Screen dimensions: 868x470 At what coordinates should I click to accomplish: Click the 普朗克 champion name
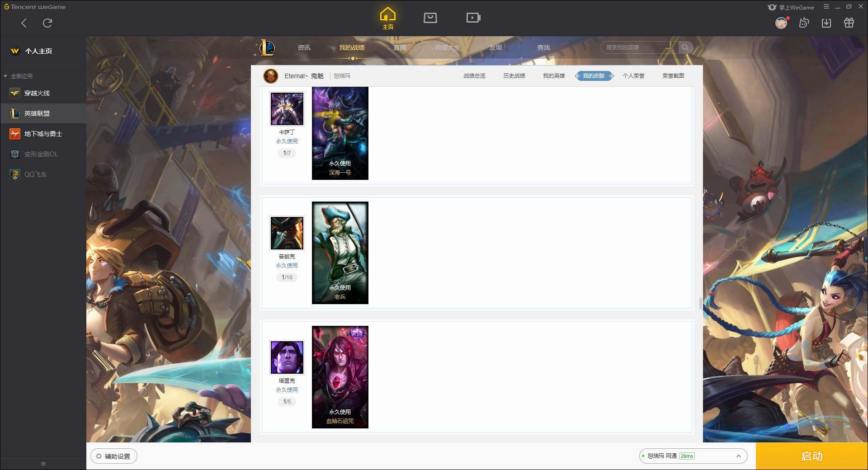coord(287,257)
